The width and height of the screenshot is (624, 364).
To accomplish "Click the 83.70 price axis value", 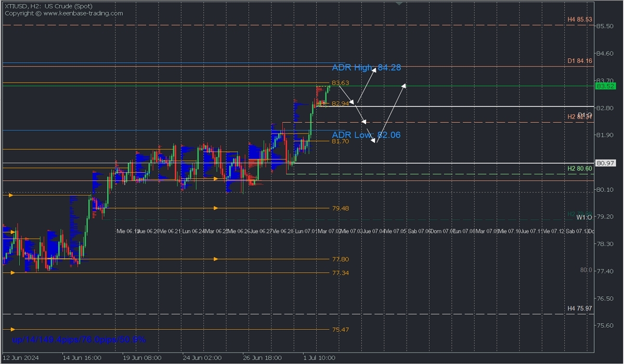I will (606, 81).
